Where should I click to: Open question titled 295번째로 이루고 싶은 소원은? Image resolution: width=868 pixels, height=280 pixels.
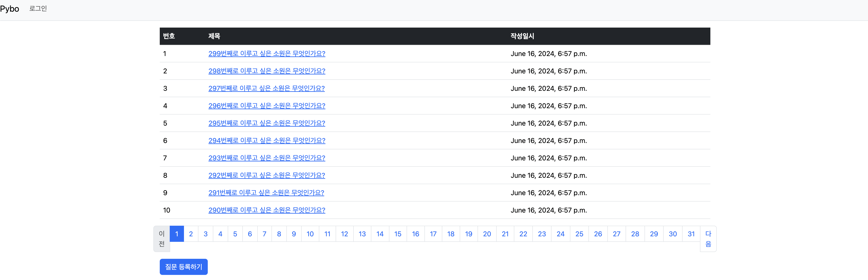pyautogui.click(x=267, y=123)
